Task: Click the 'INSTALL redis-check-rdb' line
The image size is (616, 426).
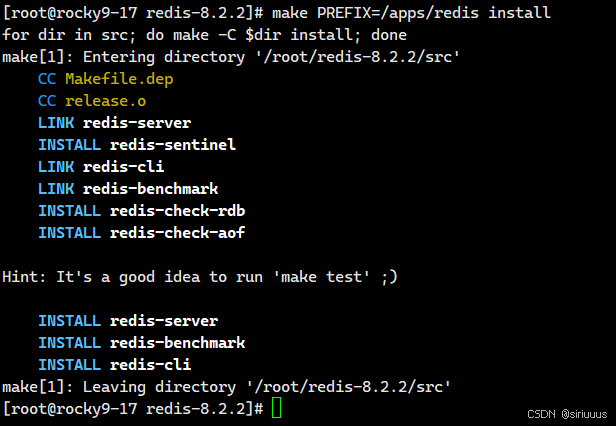Action: 142,211
